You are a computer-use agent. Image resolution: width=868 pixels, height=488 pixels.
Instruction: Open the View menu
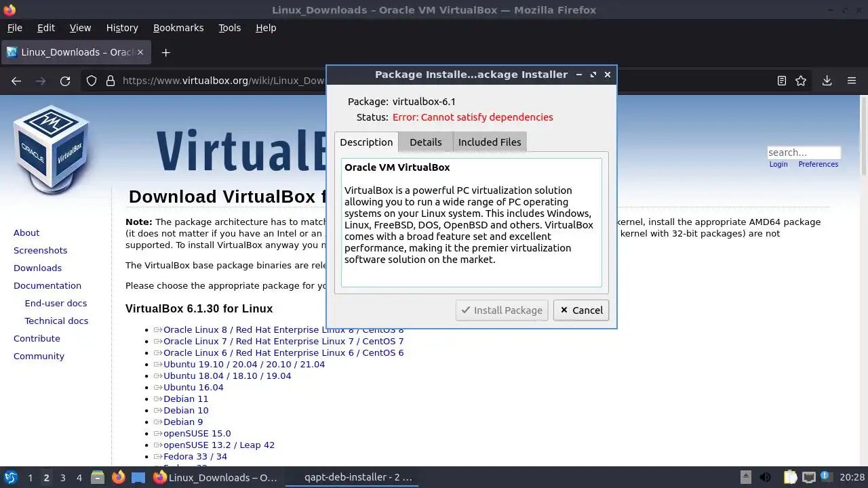tap(80, 28)
